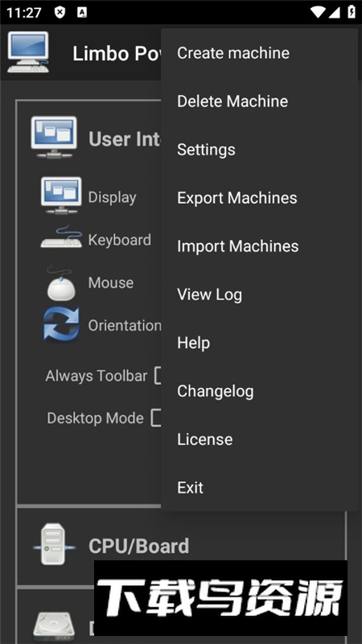Toggle the Always Toolbar checkbox

point(158,376)
